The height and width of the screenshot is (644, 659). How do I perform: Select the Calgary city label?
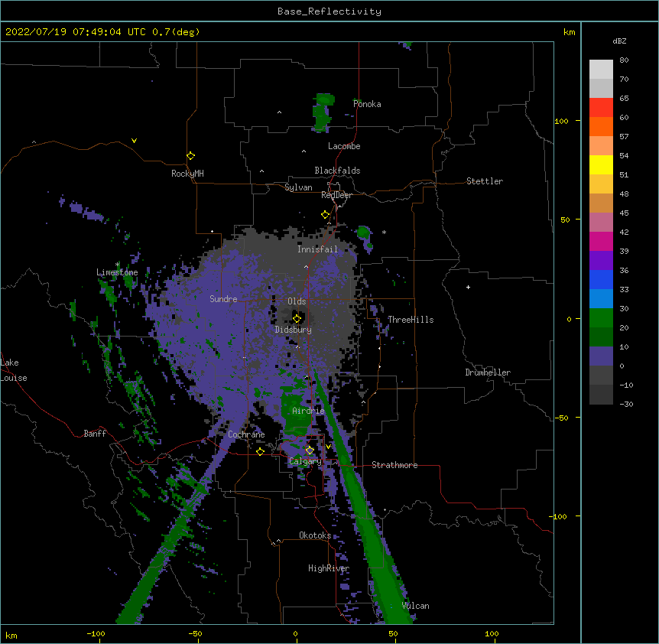305,461
